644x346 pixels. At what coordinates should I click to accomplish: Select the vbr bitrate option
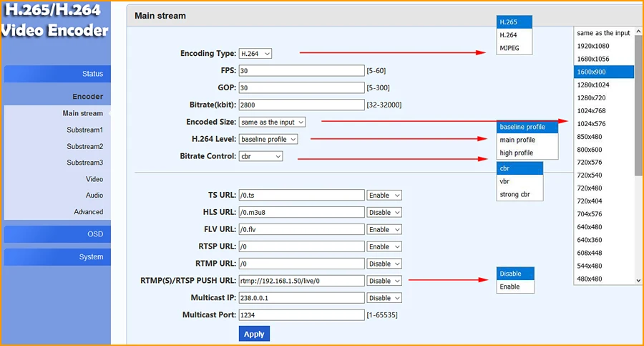(x=519, y=181)
